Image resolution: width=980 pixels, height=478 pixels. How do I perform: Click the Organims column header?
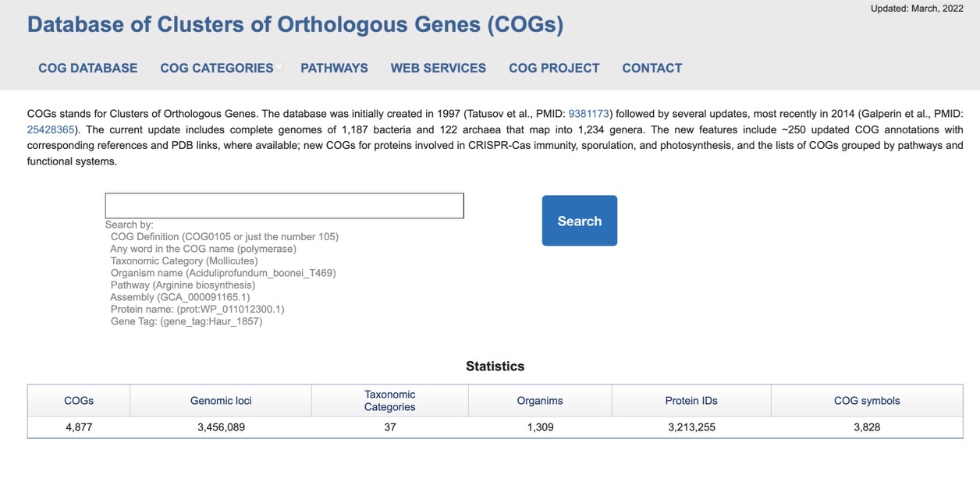pos(540,401)
